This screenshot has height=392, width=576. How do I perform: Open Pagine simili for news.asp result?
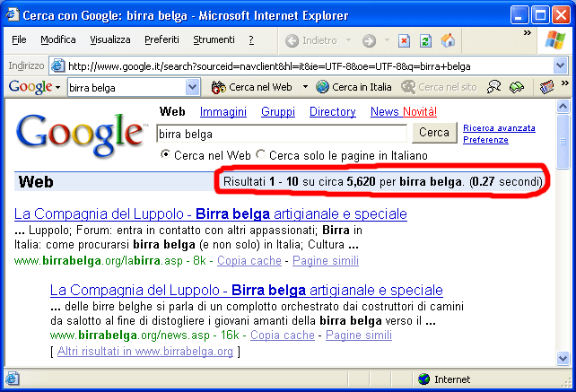pyautogui.click(x=359, y=335)
